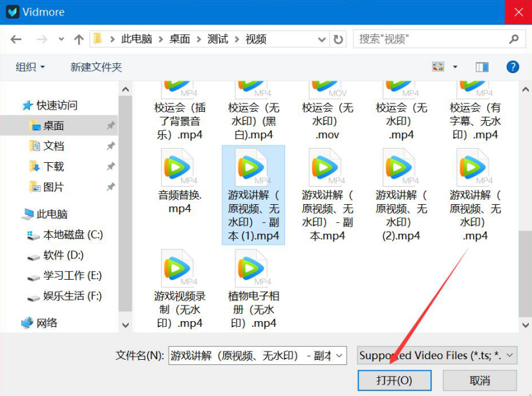Viewport: 532px width, 396px height.
Task: Click the 取消 button
Action: (x=480, y=380)
